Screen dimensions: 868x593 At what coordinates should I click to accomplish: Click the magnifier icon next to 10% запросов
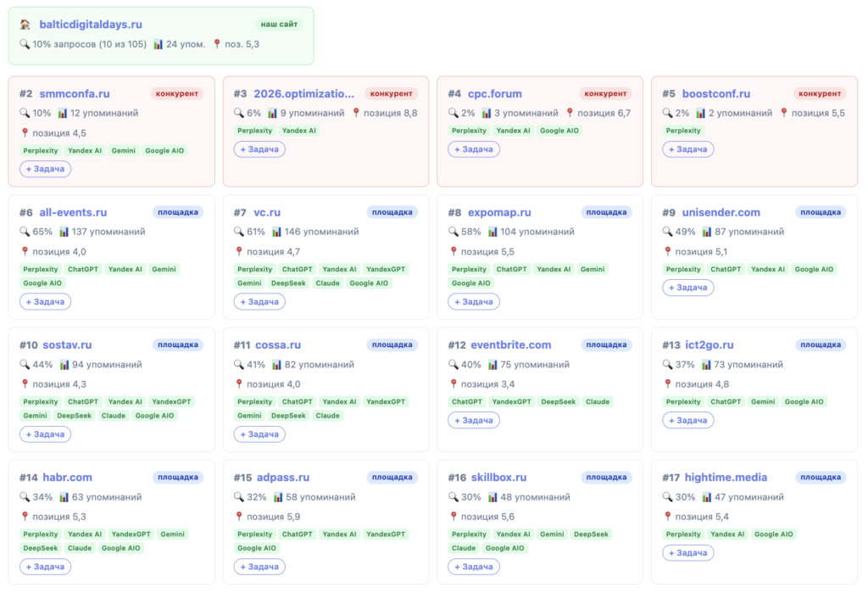[25, 44]
